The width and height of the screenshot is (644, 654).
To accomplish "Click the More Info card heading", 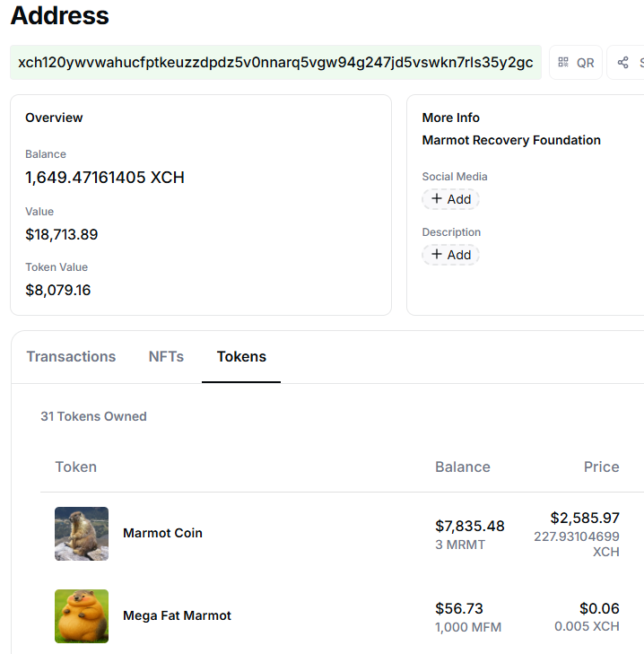I will click(x=451, y=118).
